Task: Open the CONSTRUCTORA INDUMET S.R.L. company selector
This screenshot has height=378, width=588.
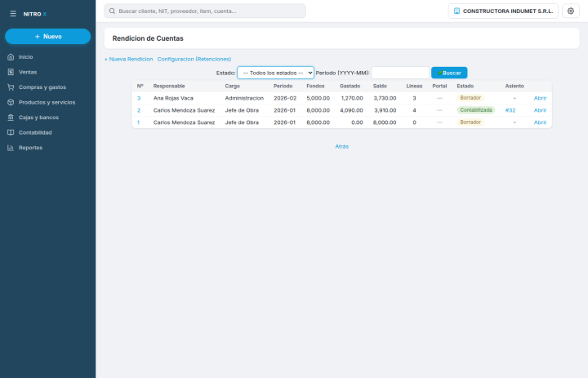Action: tap(503, 11)
